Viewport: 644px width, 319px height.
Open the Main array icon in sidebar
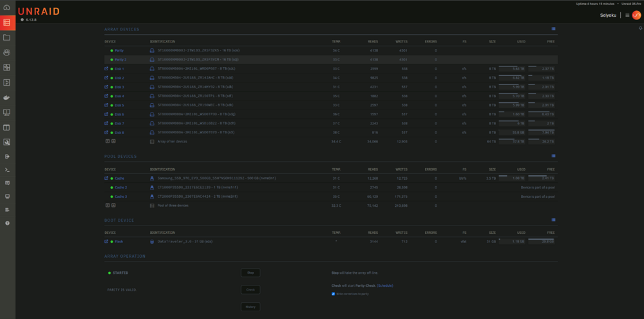point(6,22)
